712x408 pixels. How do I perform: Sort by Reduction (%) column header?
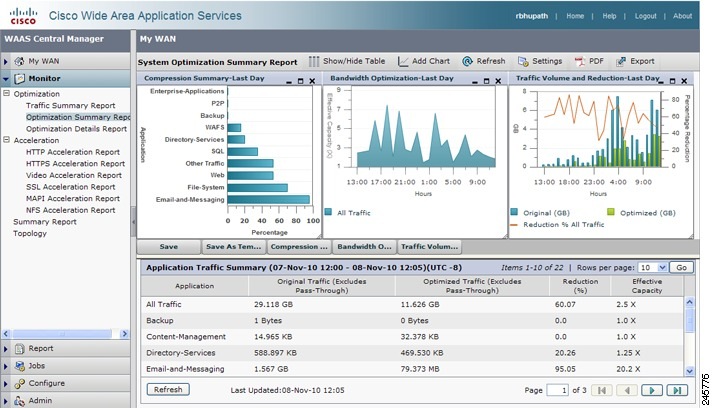tap(580, 286)
